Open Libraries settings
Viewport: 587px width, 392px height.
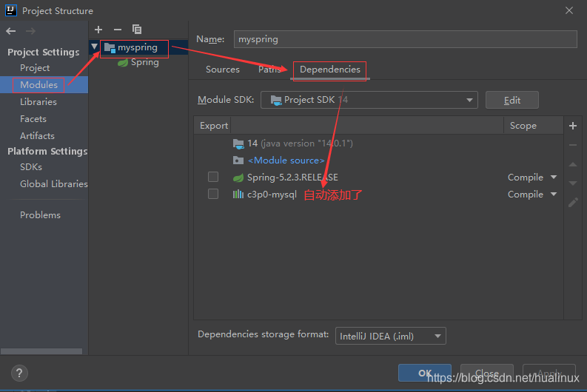pyautogui.click(x=38, y=102)
